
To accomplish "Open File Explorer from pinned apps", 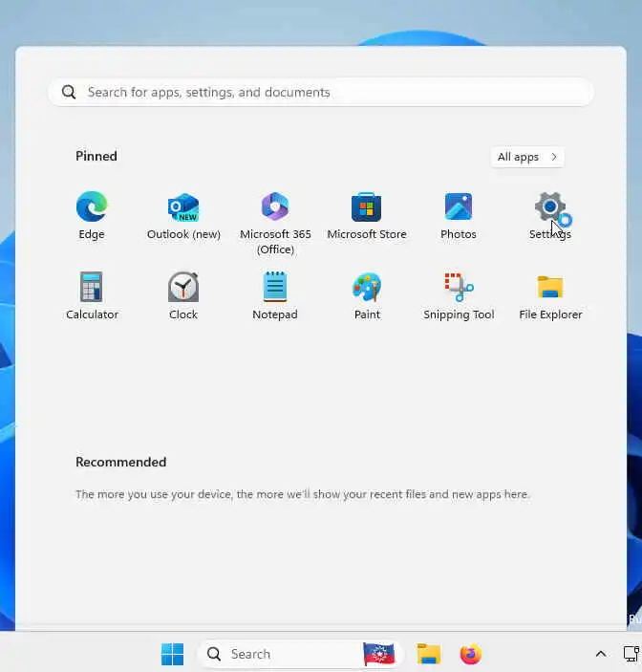I will (x=550, y=295).
